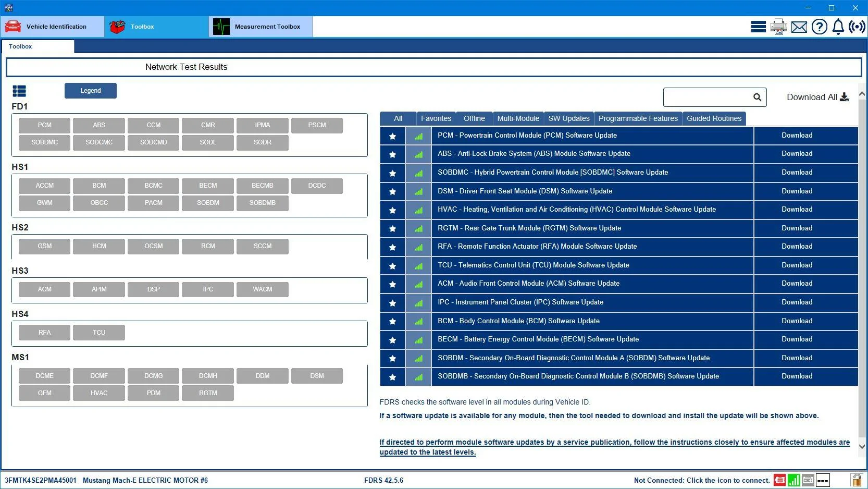
Task: Click the star for the SOBDMC row
Action: click(392, 173)
